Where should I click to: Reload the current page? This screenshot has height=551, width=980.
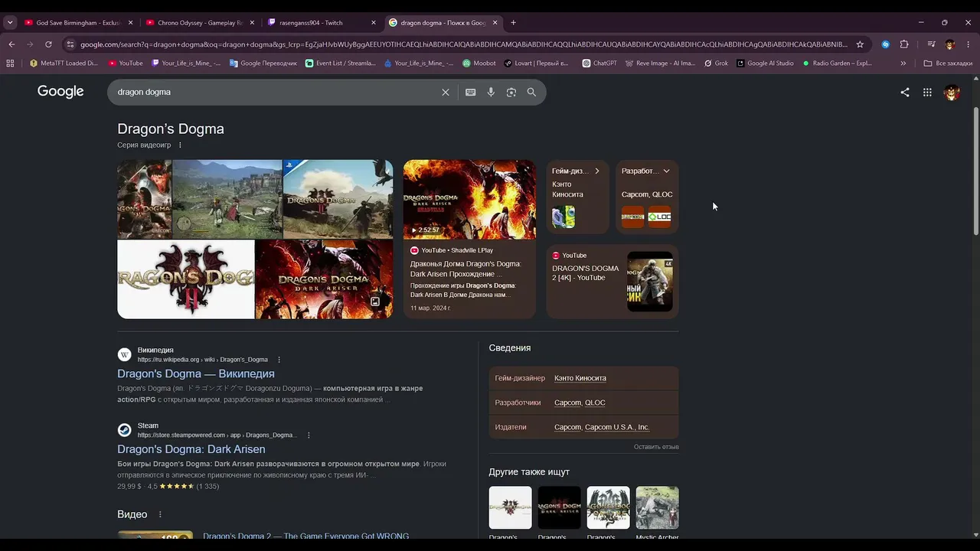coord(48,44)
